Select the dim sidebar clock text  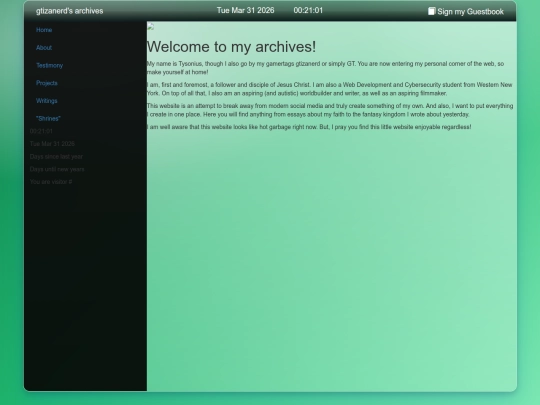(41, 131)
